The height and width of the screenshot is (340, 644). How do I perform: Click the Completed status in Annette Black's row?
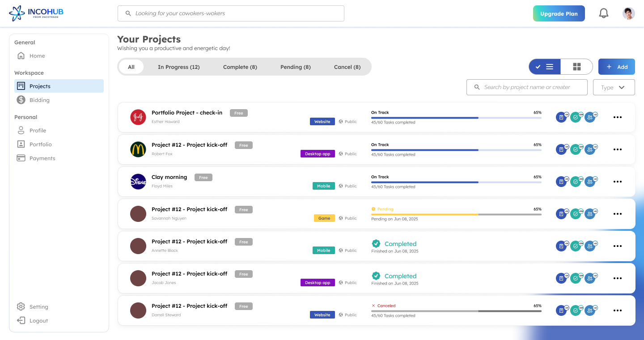point(394,244)
